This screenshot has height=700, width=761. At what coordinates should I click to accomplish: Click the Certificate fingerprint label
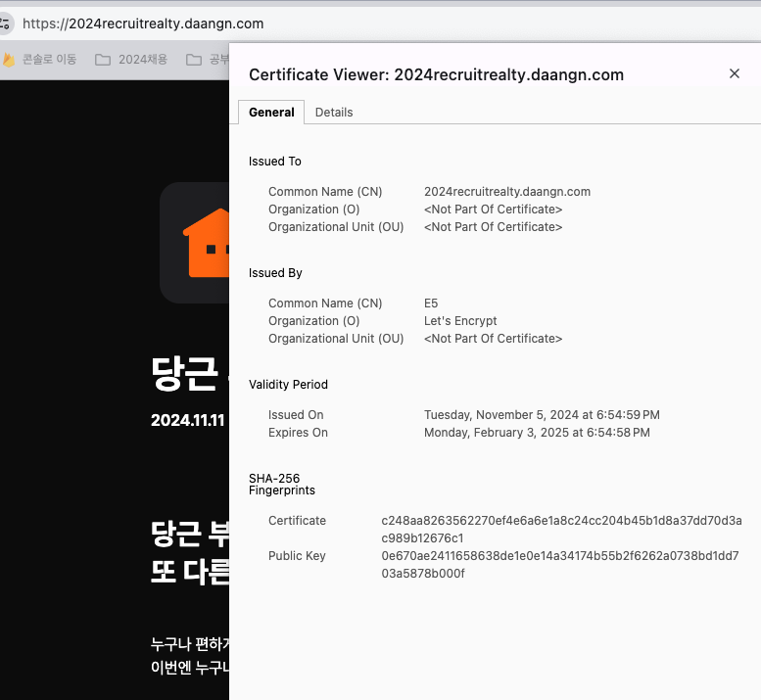pyautogui.click(x=297, y=521)
